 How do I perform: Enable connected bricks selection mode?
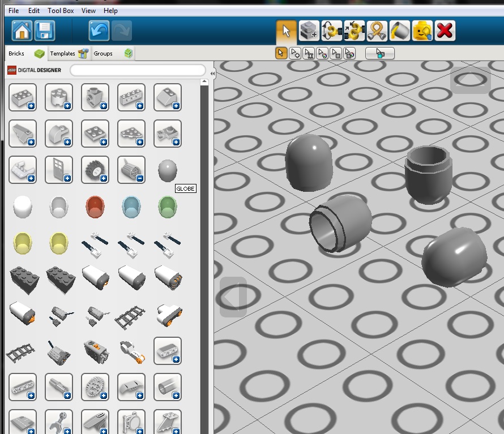pyautogui.click(x=309, y=53)
